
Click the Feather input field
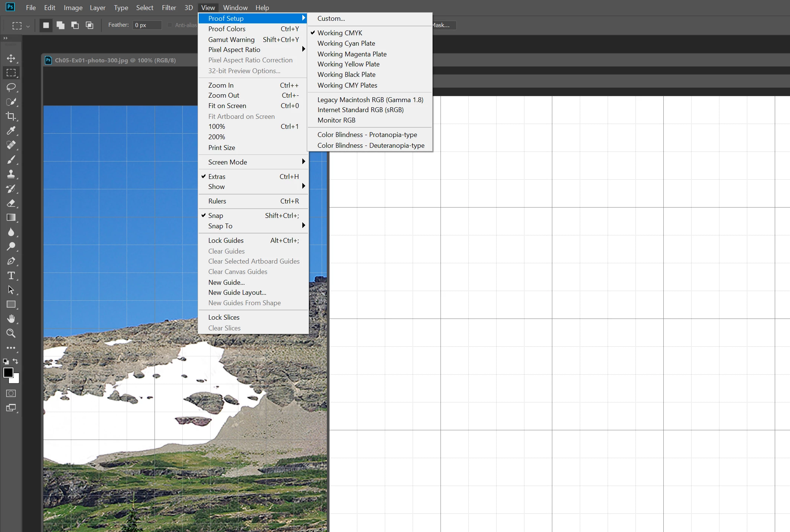coord(147,25)
